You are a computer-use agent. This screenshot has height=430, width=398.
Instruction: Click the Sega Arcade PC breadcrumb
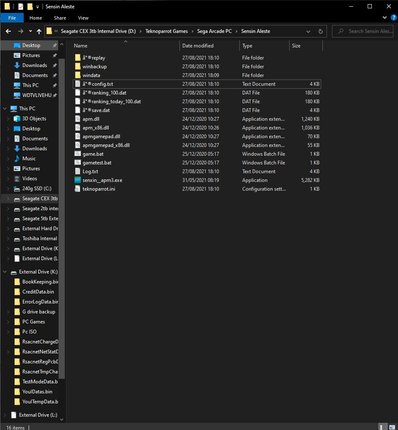(x=214, y=31)
